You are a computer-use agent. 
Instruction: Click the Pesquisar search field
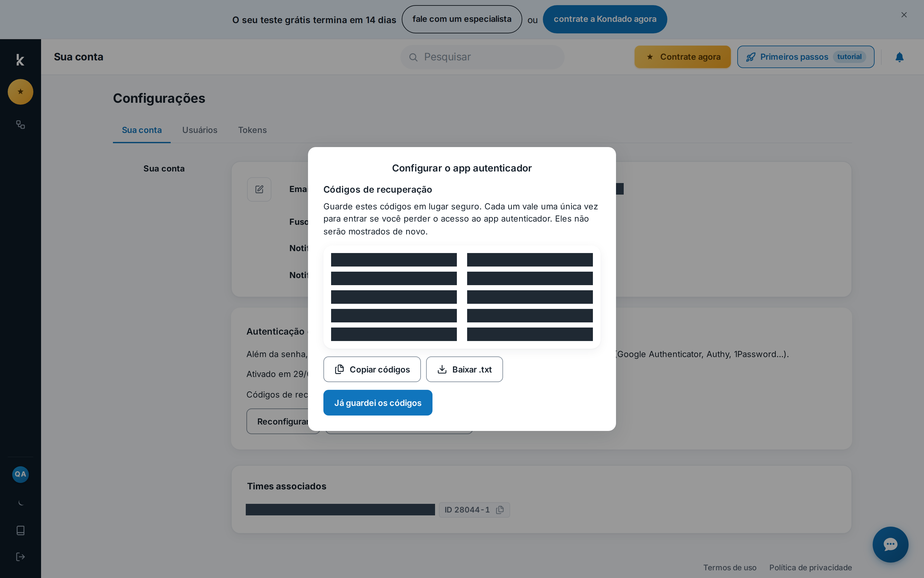[482, 57]
